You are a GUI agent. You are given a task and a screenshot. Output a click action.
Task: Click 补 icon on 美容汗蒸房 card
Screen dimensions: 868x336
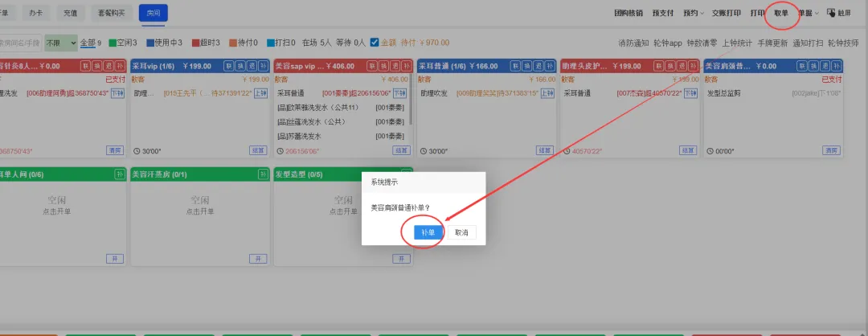[x=264, y=174]
